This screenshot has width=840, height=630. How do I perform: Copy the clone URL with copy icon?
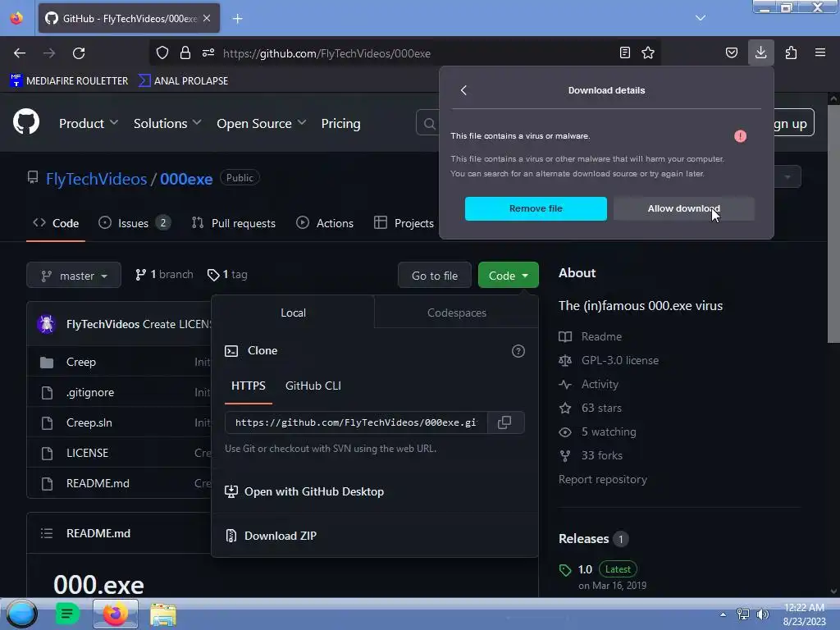[x=504, y=422]
